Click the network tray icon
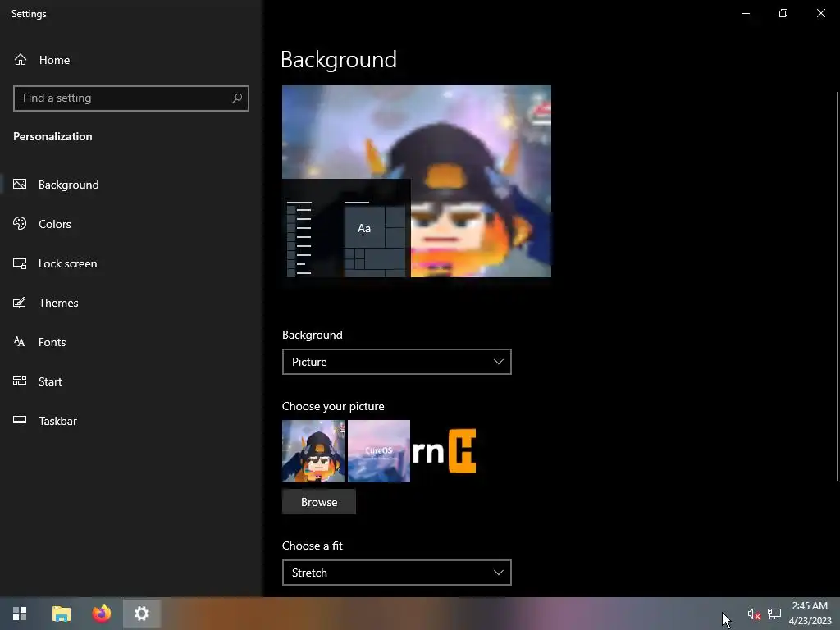The image size is (840, 630). 774,614
